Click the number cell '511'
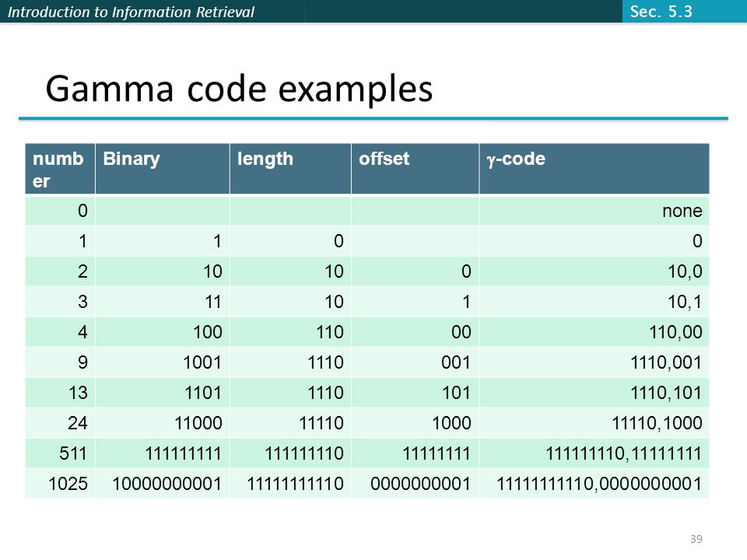 point(60,453)
